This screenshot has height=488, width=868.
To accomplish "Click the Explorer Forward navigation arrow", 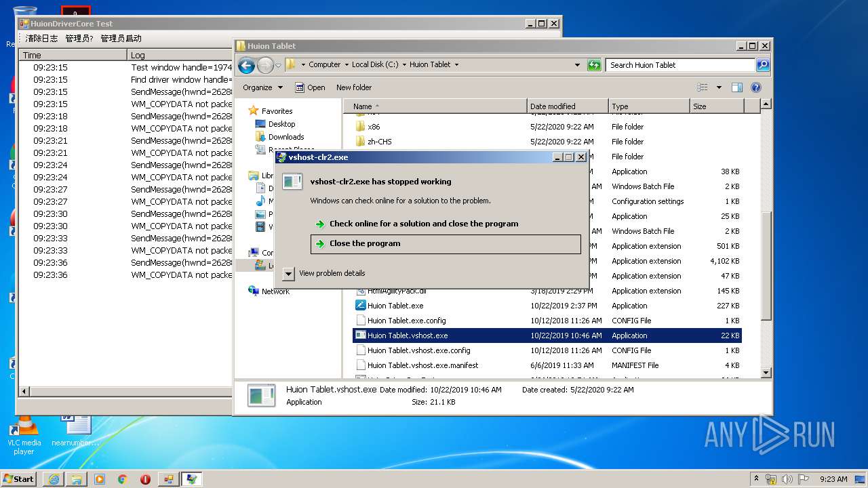I will (265, 65).
